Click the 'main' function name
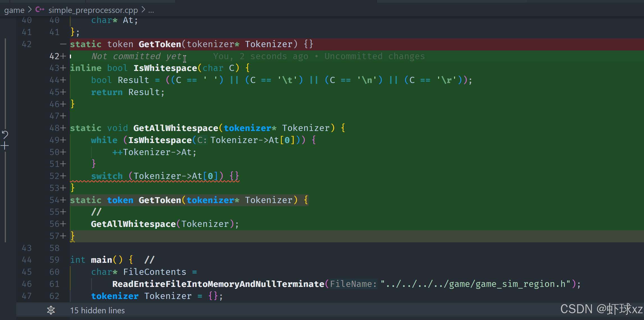This screenshot has width=644, height=320. [x=101, y=260]
